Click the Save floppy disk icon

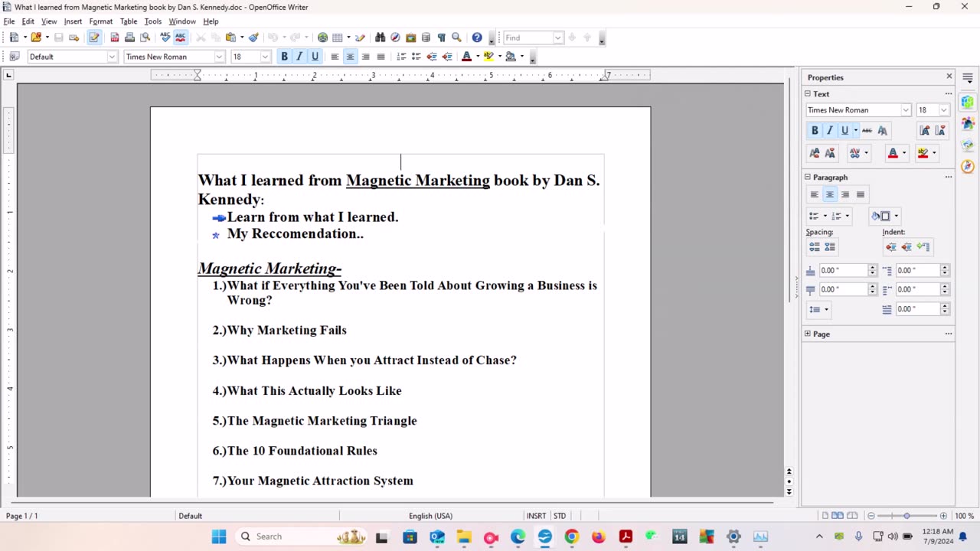[58, 37]
